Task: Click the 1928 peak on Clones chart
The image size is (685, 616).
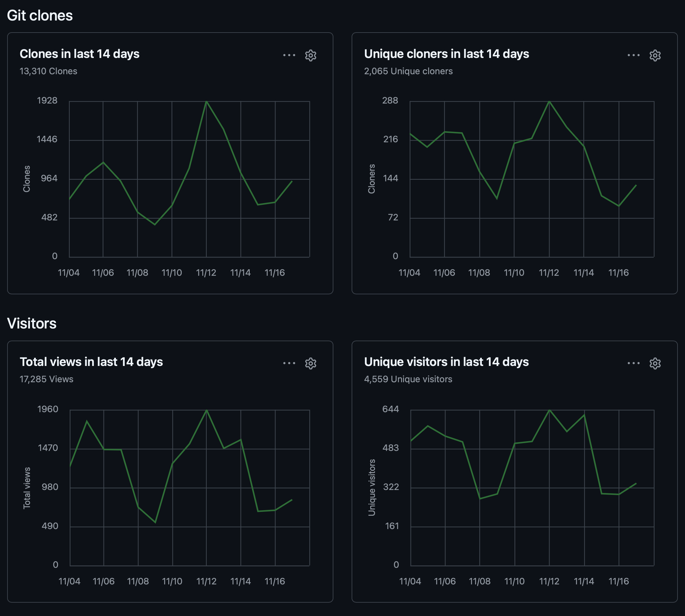Action: coord(206,102)
